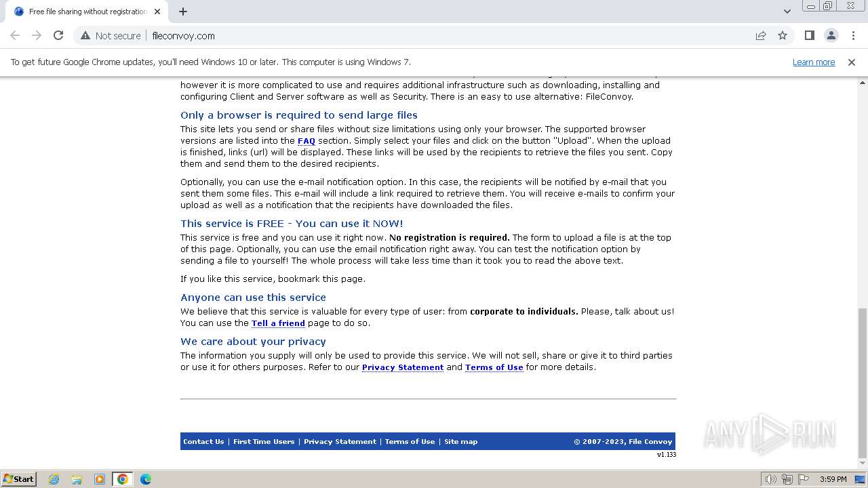Click the heading 'Only a browser is required to send large files'

coord(299,115)
